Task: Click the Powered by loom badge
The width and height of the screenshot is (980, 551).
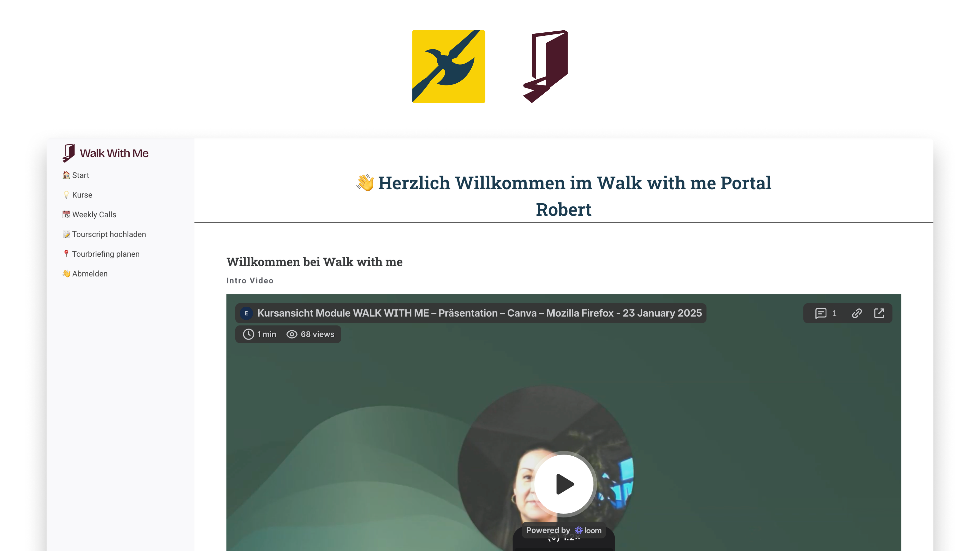Action: tap(563, 531)
